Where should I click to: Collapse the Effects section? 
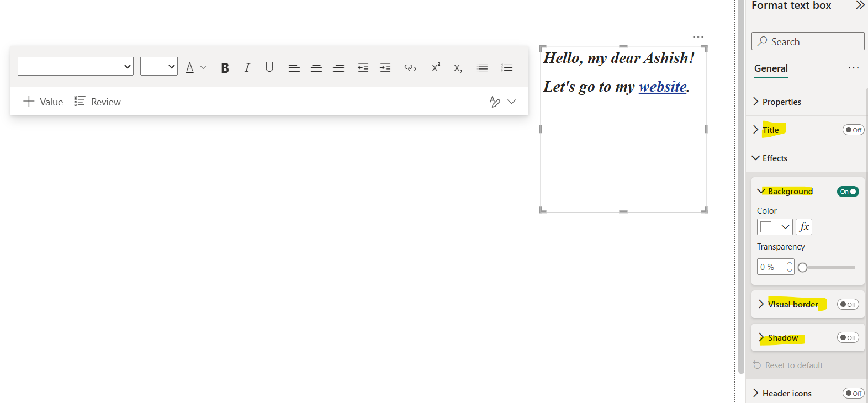point(775,158)
